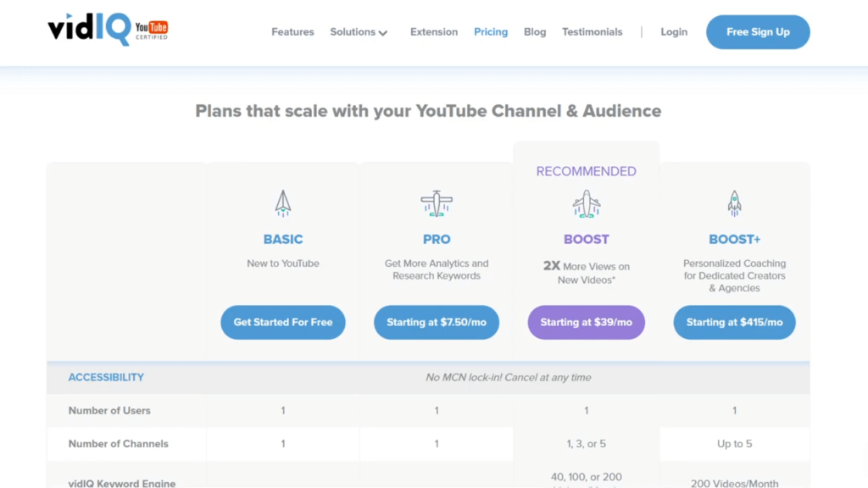The height and width of the screenshot is (488, 868).
Task: Click the YouTube Certified badge
Action: [x=152, y=30]
